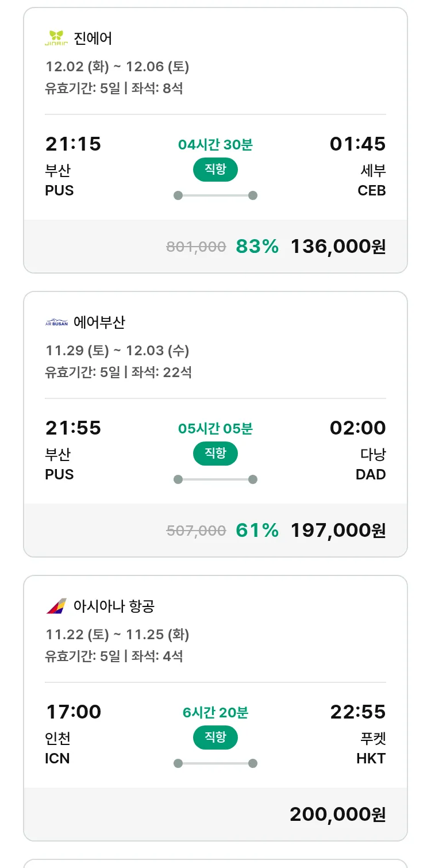Click the 83% discount label
The height and width of the screenshot is (868, 431).
point(257,247)
